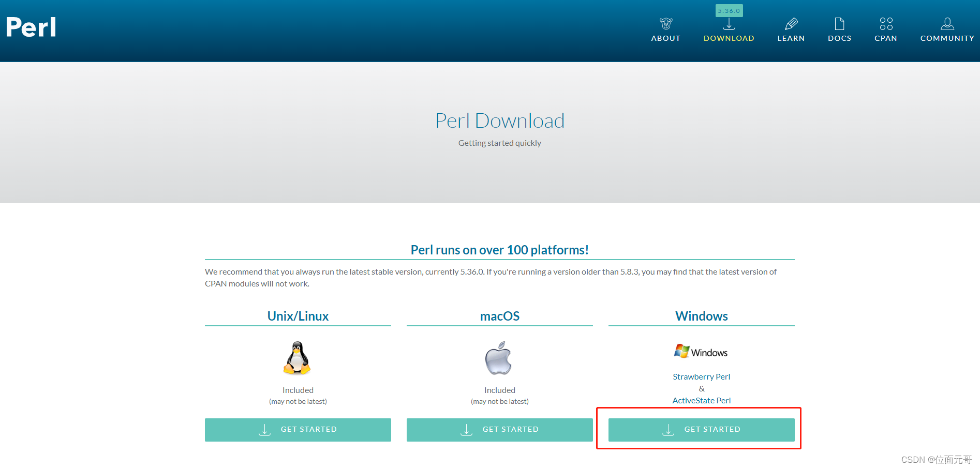Viewport: 980px width, 469px height.
Task: Open the LEARN navigation entry
Action: (791, 38)
